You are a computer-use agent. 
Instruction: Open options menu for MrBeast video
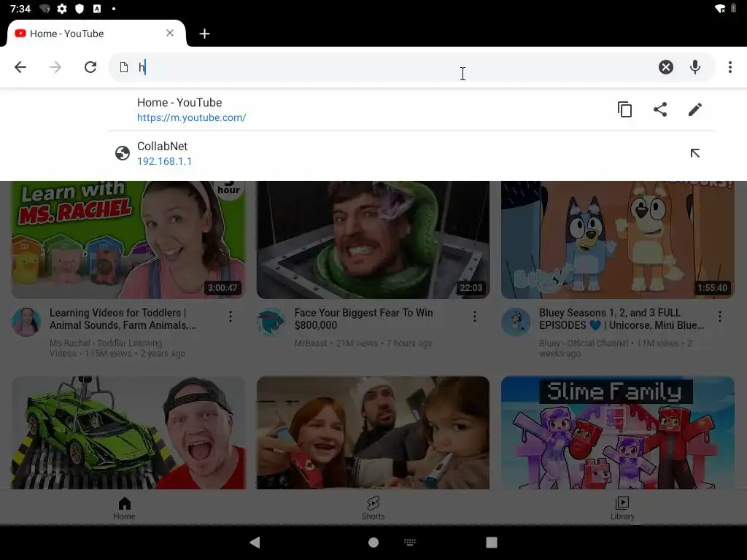[x=474, y=316]
